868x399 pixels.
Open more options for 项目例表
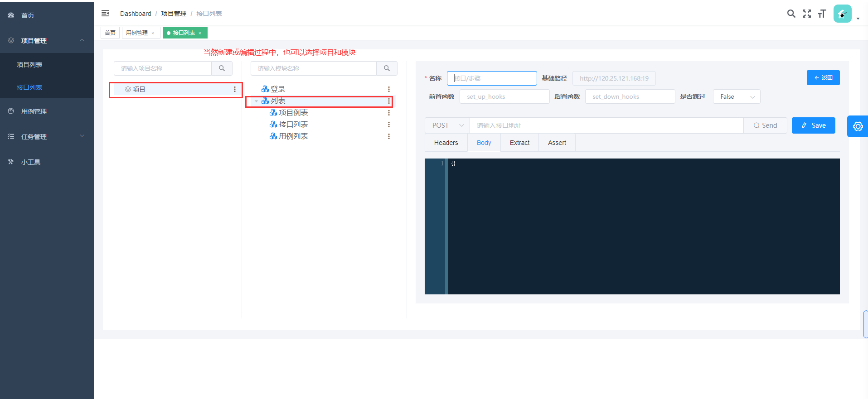[389, 113]
